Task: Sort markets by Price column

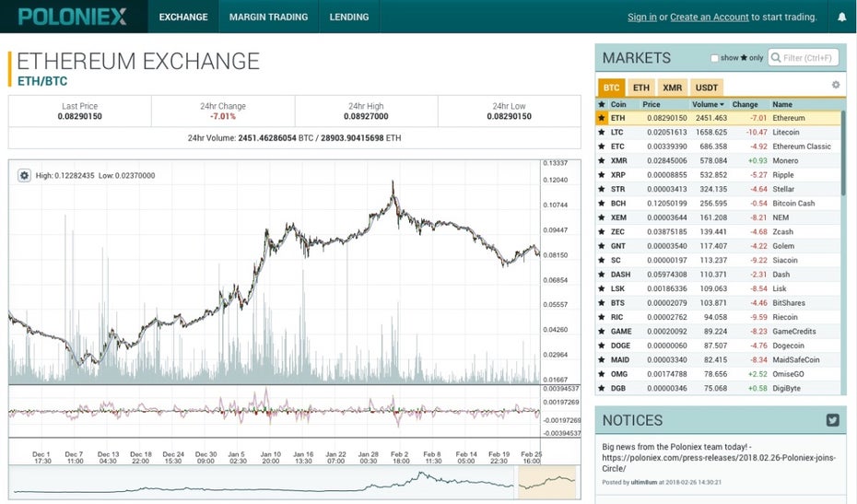Action: [x=652, y=104]
